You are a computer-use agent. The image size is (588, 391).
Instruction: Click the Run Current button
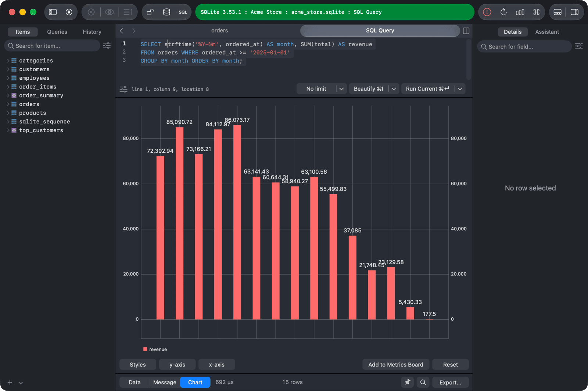pos(427,89)
